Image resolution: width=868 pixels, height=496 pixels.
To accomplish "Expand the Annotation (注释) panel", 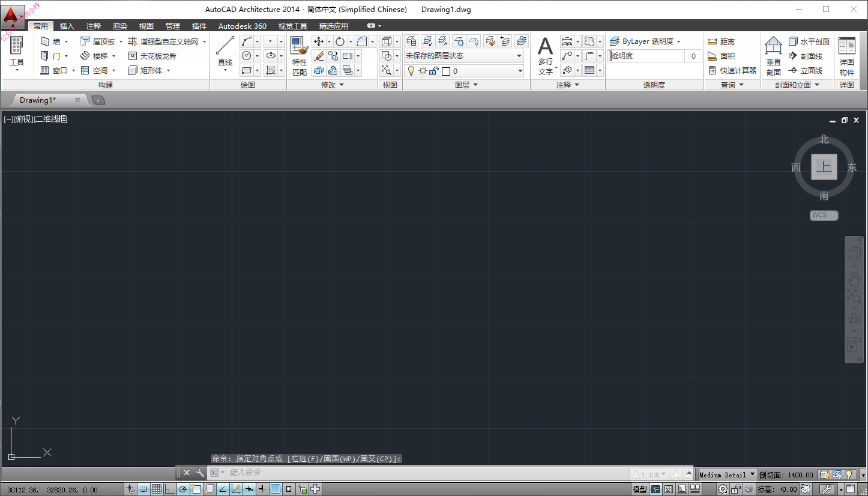I will [x=568, y=85].
